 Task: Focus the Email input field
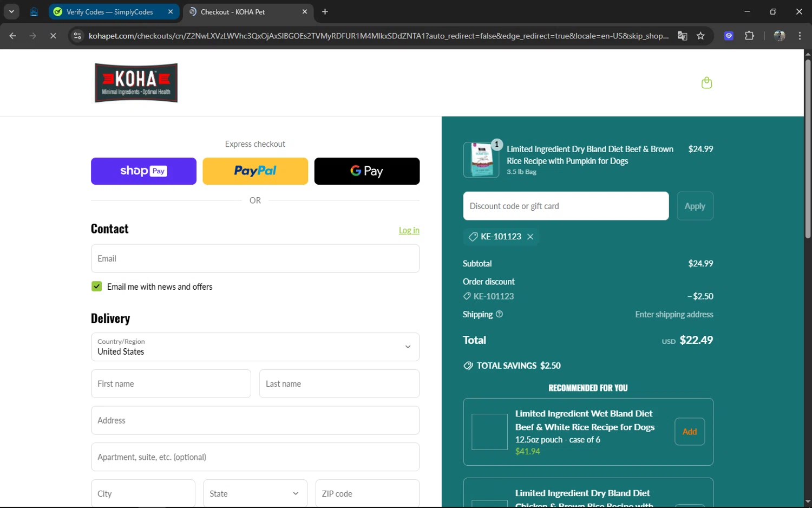255,258
